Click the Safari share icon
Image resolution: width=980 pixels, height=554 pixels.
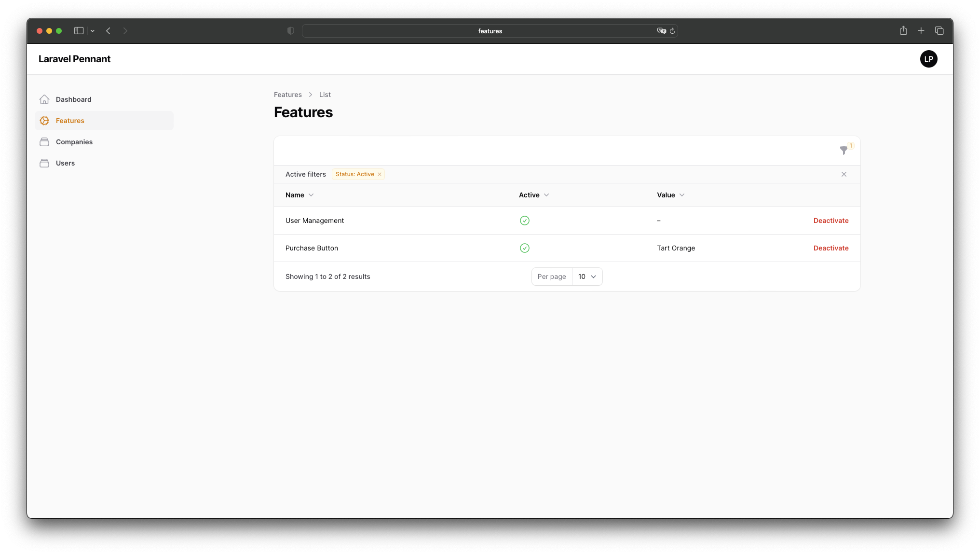[x=903, y=31]
